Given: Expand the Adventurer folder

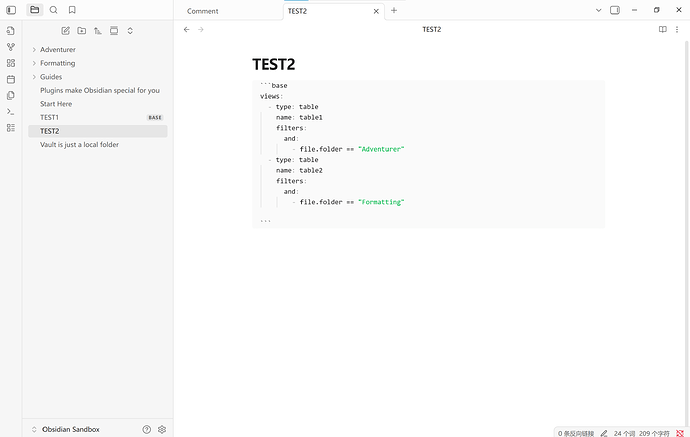Looking at the screenshot, I should pos(35,49).
